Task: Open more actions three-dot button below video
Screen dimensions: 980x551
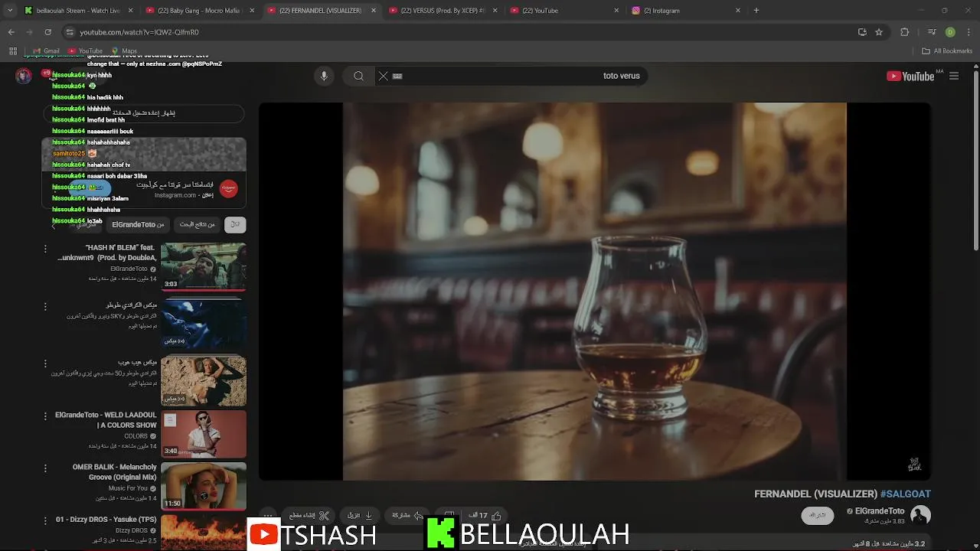Action: [267, 515]
